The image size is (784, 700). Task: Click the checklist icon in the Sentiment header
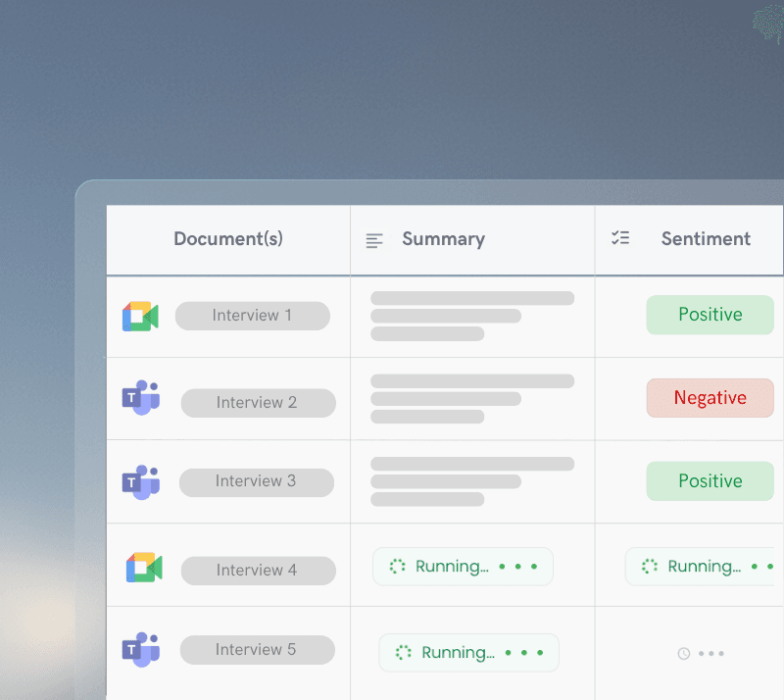[620, 238]
